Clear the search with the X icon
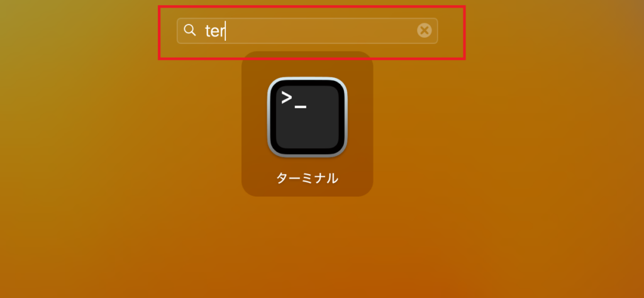644x298 pixels. point(425,30)
